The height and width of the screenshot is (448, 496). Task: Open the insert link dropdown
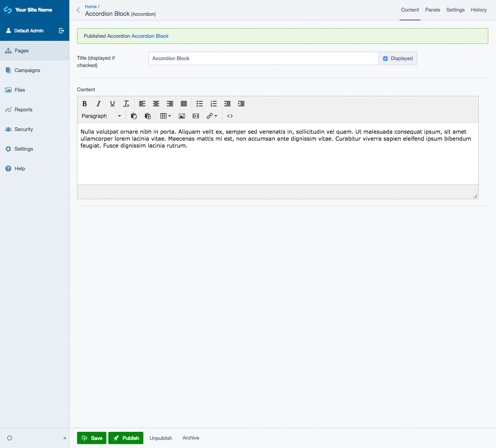[212, 116]
